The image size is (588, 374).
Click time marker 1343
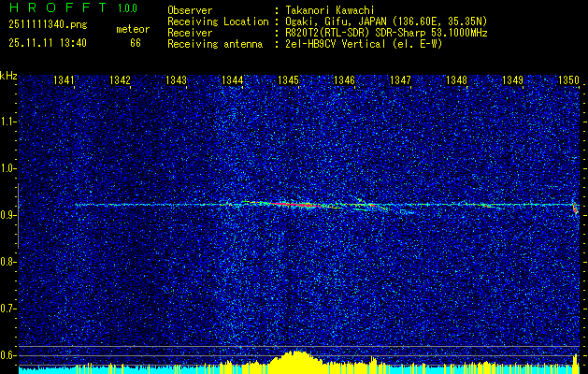tap(177, 79)
